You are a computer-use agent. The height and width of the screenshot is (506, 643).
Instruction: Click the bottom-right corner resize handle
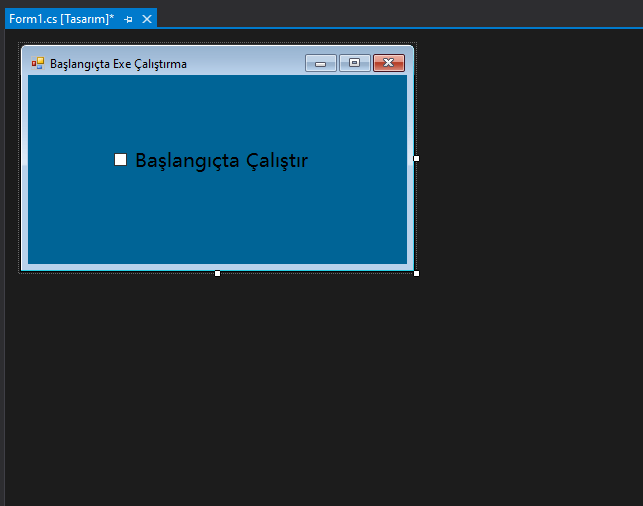[416, 274]
